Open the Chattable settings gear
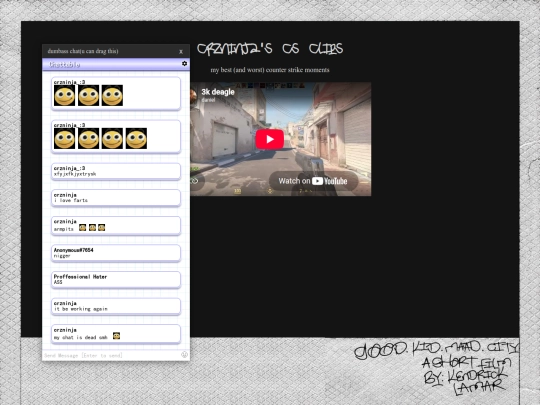This screenshot has height=405, width=540. 184,64
